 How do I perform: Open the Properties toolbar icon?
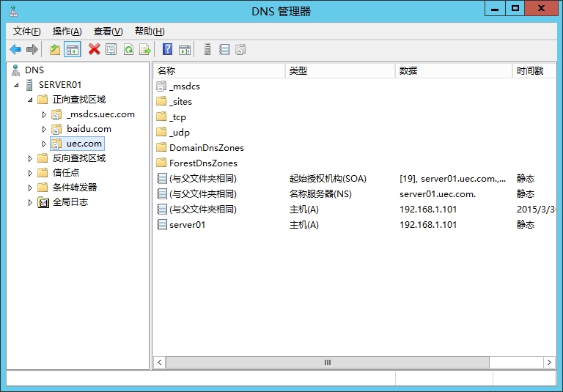point(111,49)
